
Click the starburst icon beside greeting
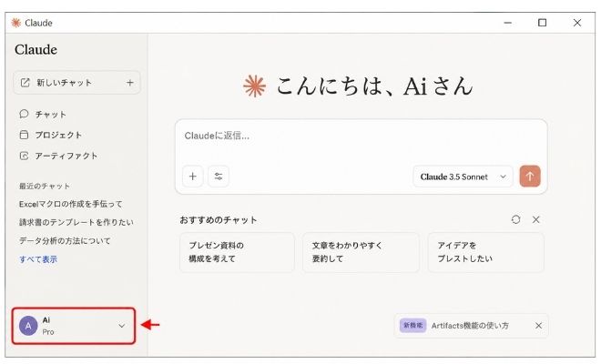(254, 86)
